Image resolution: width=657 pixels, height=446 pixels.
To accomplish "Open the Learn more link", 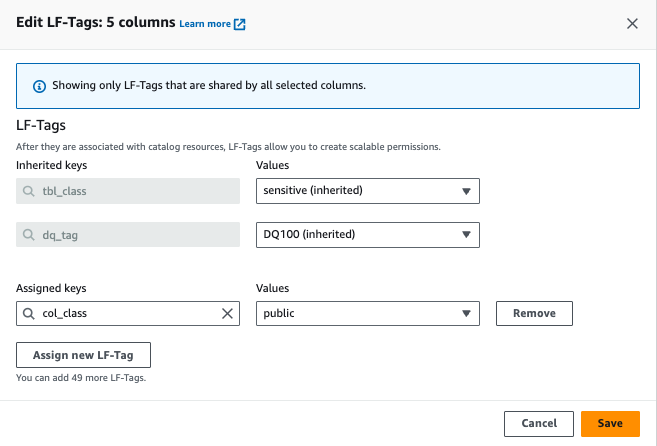I will coord(205,24).
